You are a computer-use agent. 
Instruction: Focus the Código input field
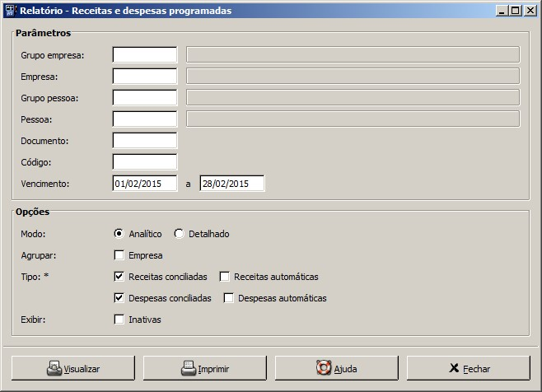(x=145, y=162)
